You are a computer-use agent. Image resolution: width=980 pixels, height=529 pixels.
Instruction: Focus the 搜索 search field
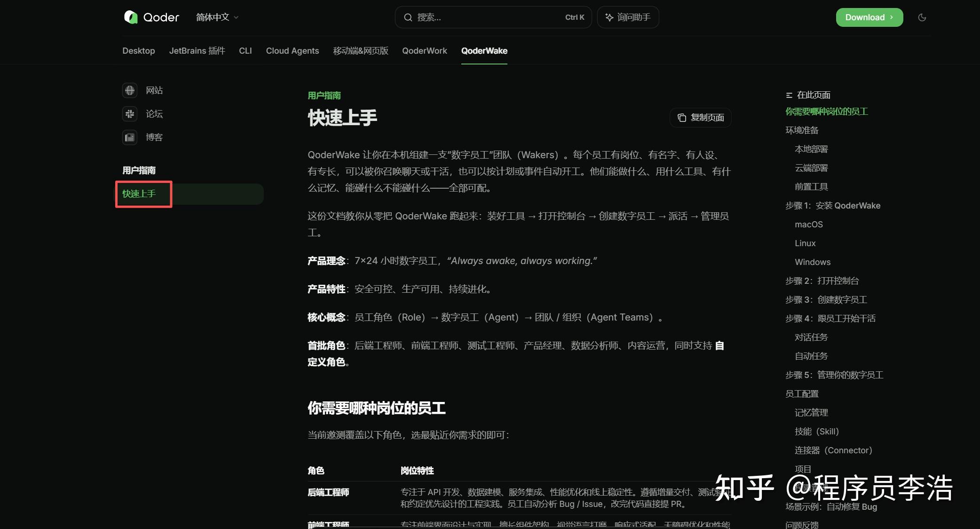click(493, 17)
